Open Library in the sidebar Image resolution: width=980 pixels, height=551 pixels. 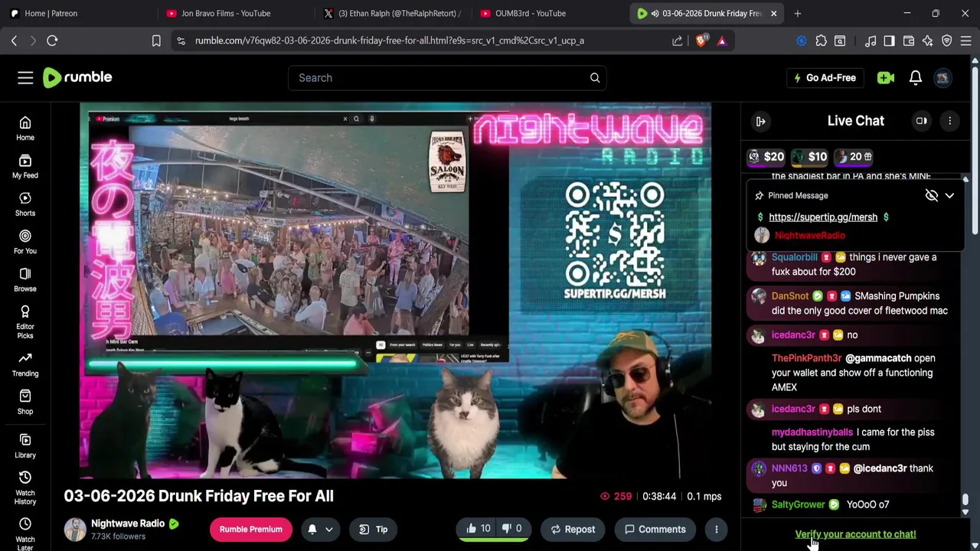click(25, 445)
